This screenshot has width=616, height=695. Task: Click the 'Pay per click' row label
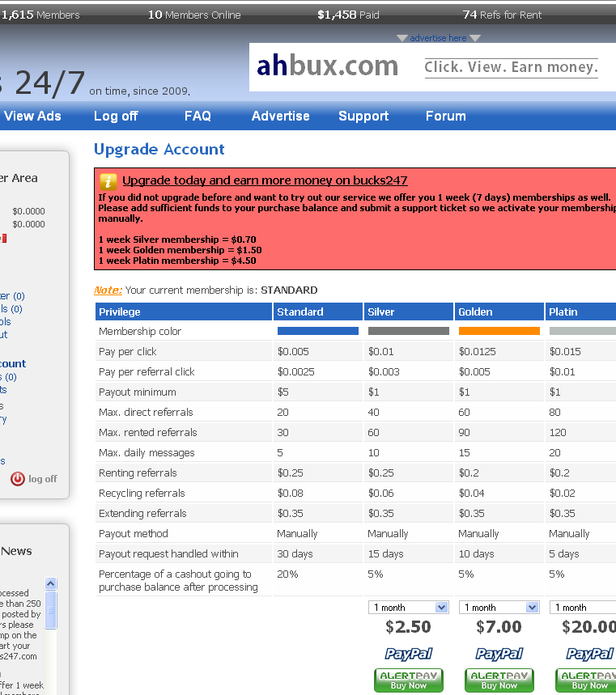coord(128,351)
